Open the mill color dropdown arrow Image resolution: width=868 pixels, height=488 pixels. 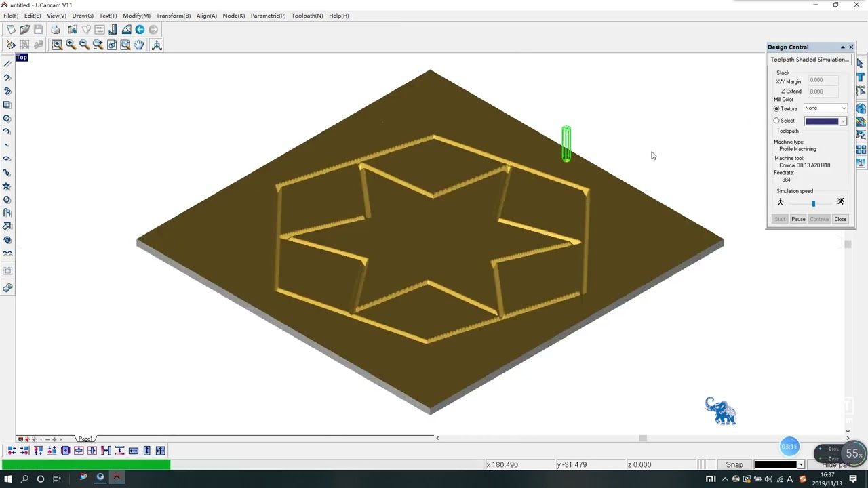click(843, 121)
